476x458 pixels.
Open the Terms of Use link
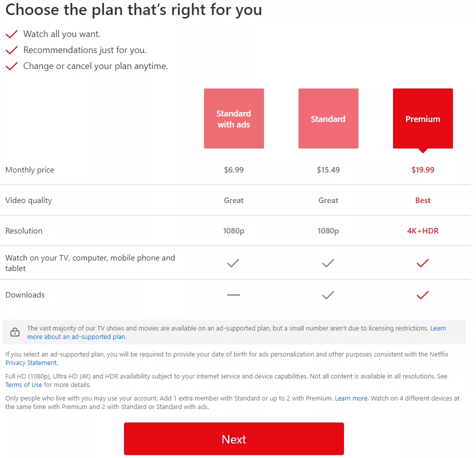23,385
